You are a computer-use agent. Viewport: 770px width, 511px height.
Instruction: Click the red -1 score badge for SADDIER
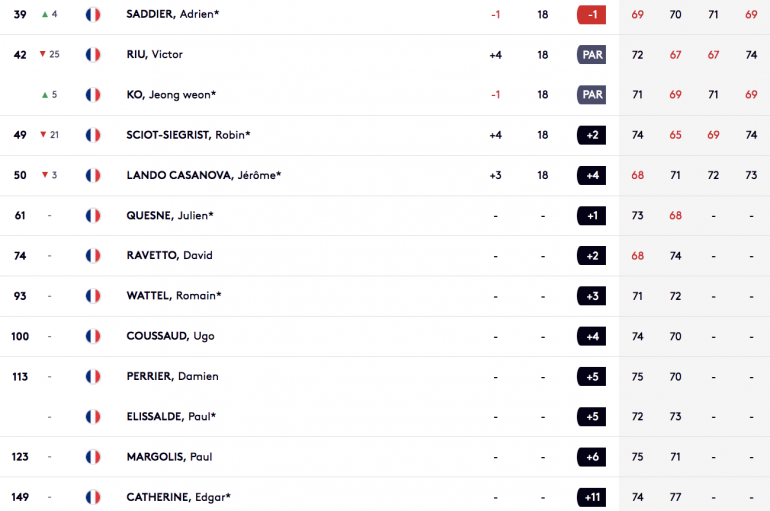[x=591, y=15]
